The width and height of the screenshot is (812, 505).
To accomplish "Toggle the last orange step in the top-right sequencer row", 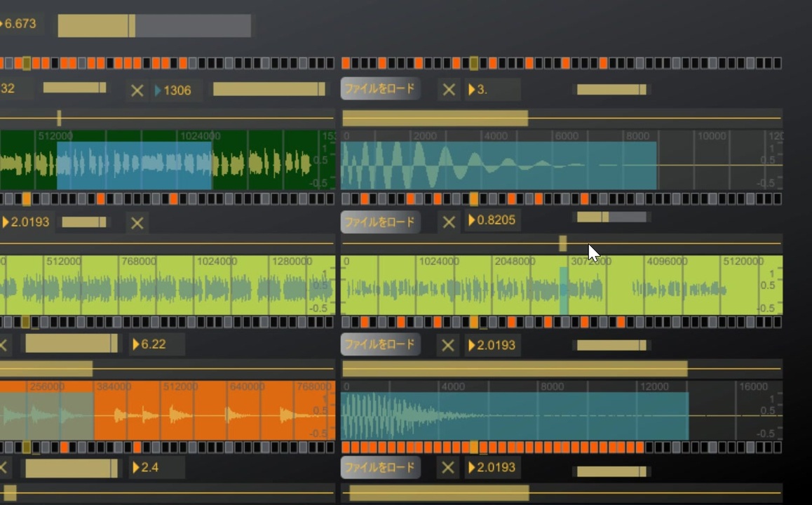I will point(603,63).
